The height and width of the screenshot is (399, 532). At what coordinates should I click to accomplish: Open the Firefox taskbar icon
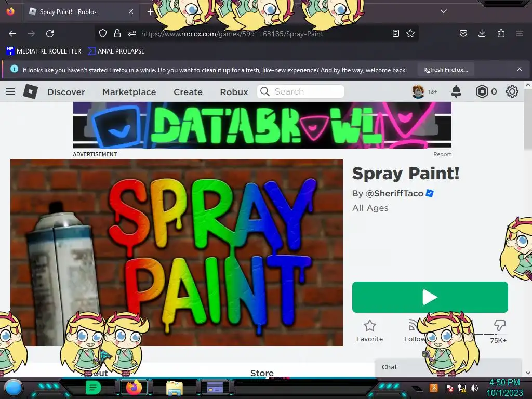[134, 388]
